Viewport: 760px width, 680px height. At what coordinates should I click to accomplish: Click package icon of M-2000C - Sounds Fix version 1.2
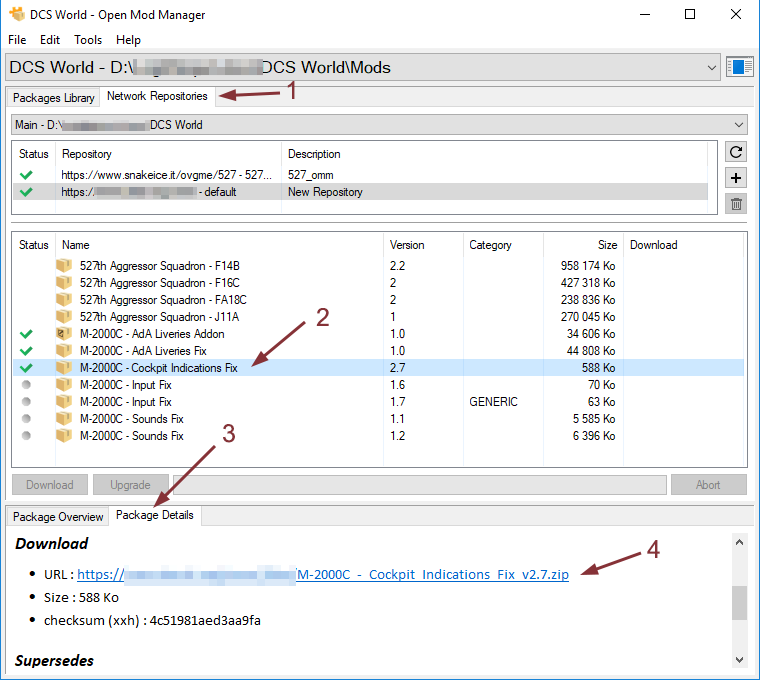tap(63, 435)
